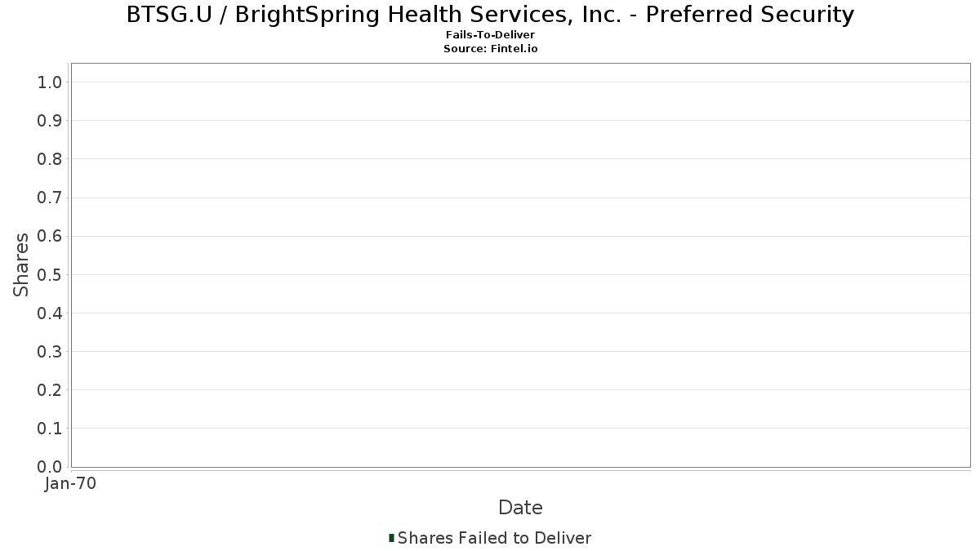
Task: Click the 0.0 y-axis label
Action: click(x=50, y=467)
